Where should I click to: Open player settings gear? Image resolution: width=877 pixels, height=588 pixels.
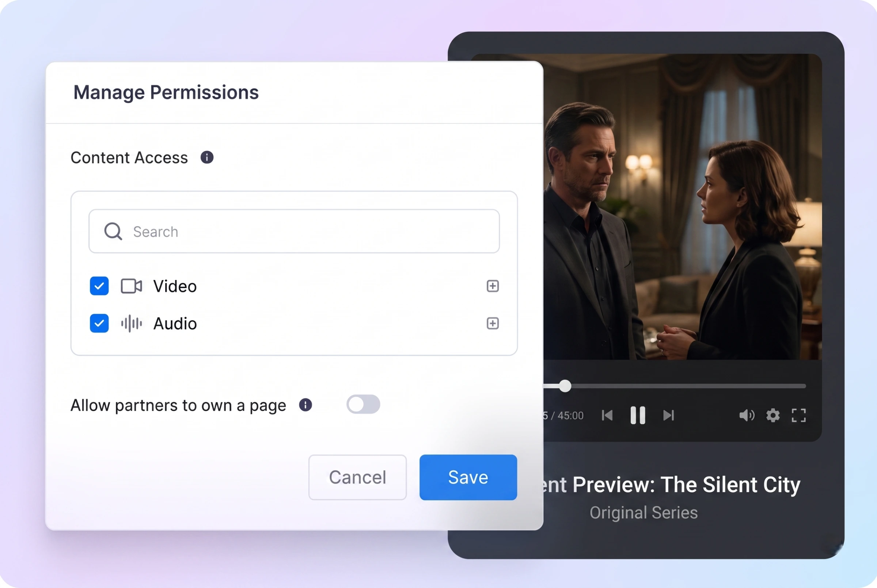[773, 416]
